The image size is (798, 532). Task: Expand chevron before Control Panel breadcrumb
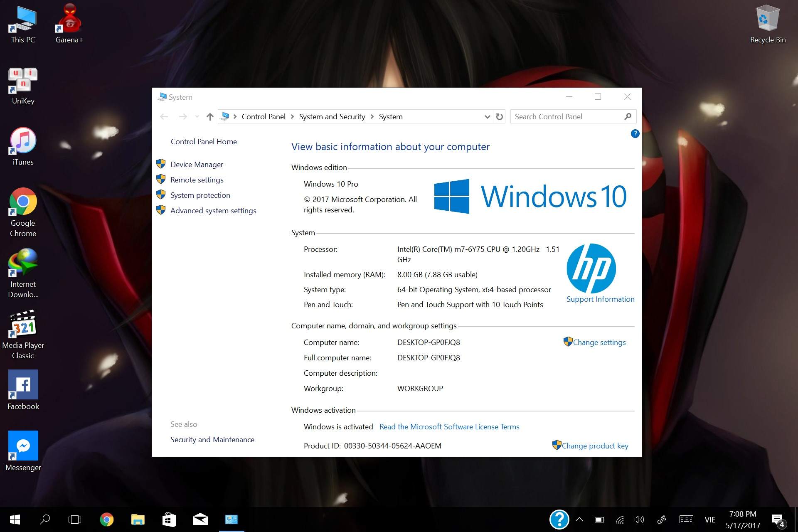pos(235,117)
